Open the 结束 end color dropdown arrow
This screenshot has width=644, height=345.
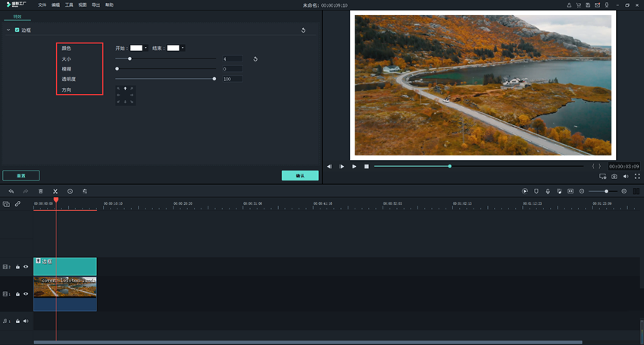pyautogui.click(x=183, y=48)
